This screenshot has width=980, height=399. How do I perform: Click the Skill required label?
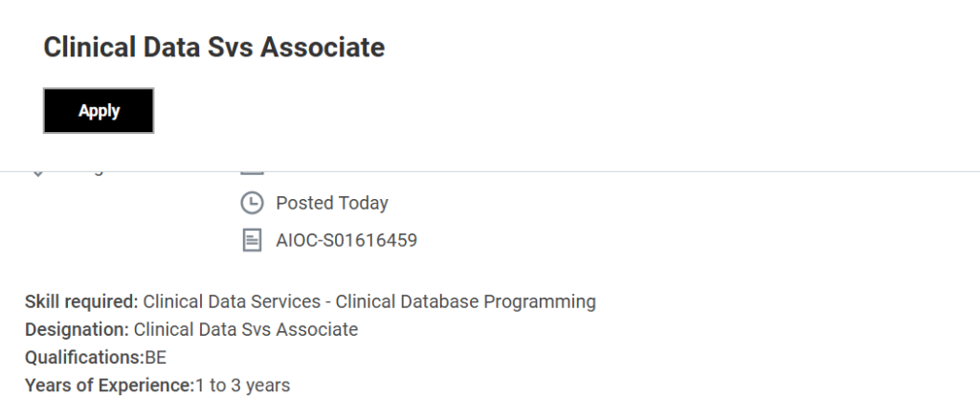(81, 302)
